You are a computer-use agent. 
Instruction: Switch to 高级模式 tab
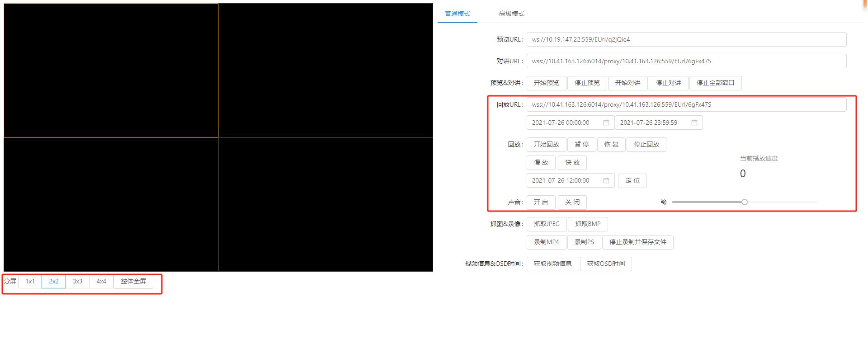tap(512, 14)
